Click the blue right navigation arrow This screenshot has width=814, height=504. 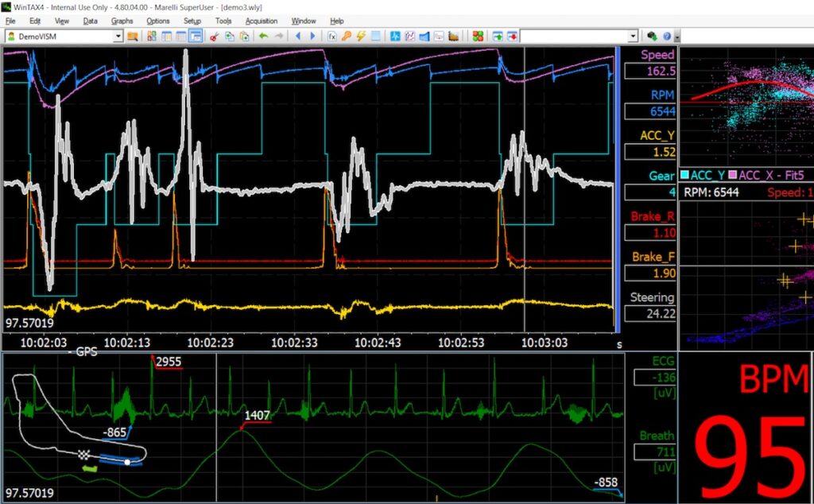point(313,37)
